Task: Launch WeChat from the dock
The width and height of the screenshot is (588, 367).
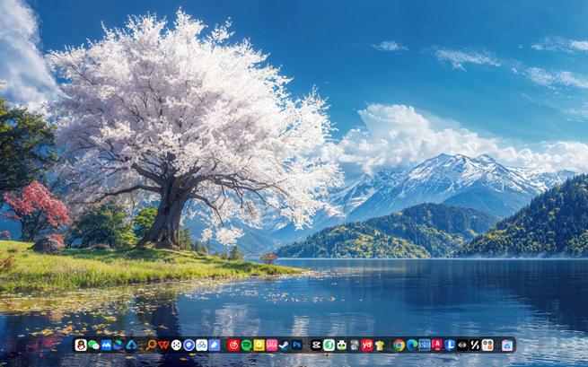Action: pos(93,345)
